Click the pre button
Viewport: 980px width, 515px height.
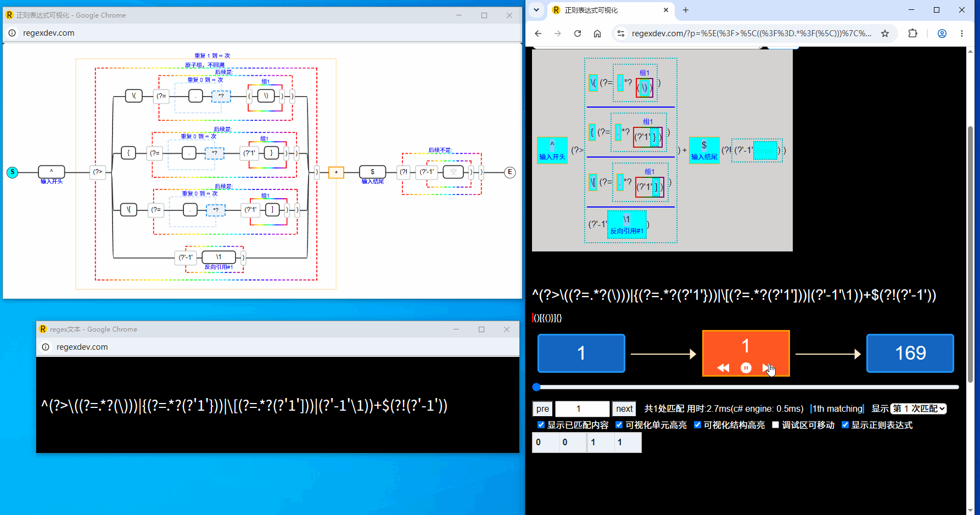point(542,408)
